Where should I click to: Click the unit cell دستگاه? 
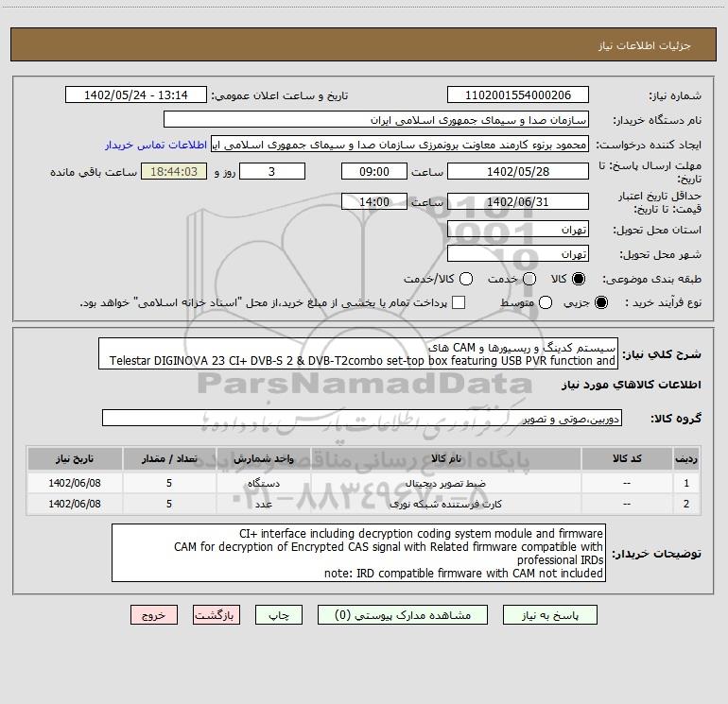point(263,483)
